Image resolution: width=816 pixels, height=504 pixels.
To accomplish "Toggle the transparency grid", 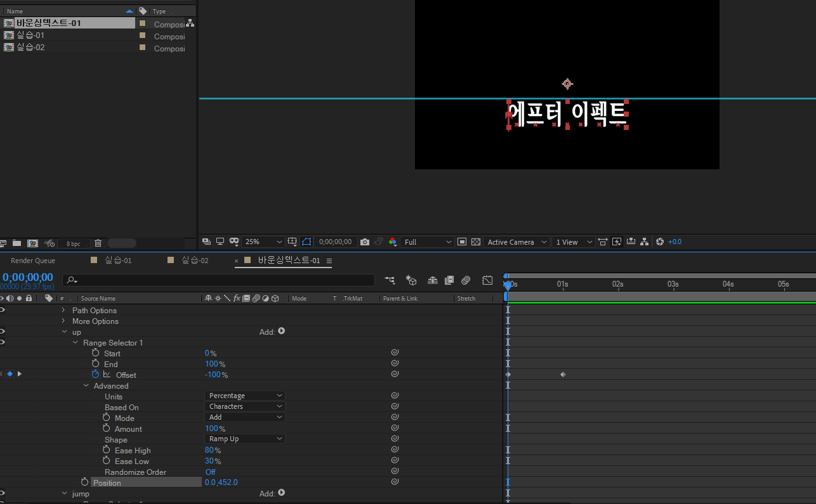I will click(476, 242).
